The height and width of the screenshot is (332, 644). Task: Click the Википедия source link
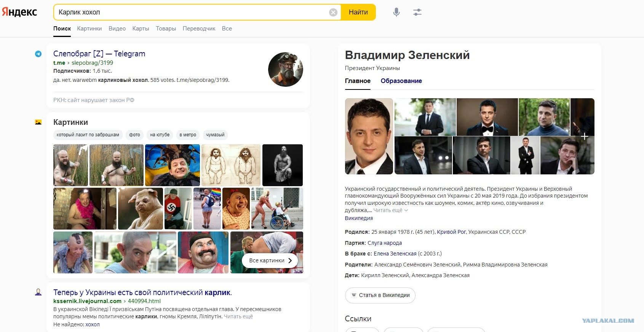pyautogui.click(x=359, y=218)
